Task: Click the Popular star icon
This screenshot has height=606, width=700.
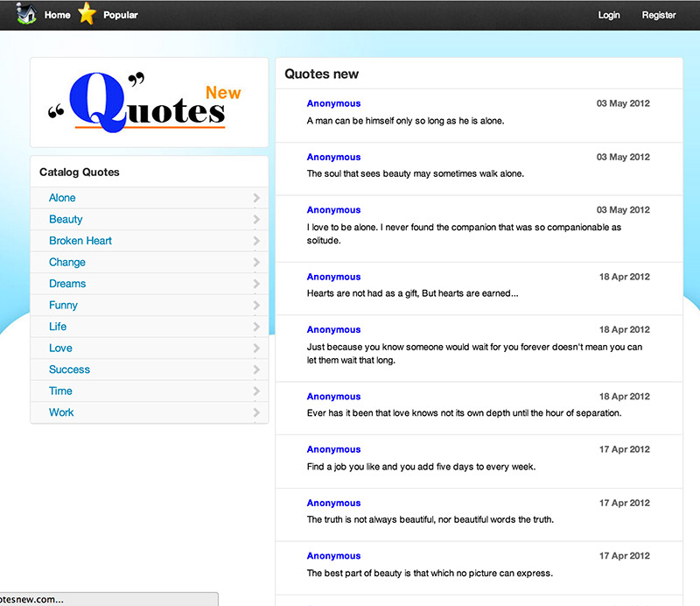Action: tap(87, 14)
